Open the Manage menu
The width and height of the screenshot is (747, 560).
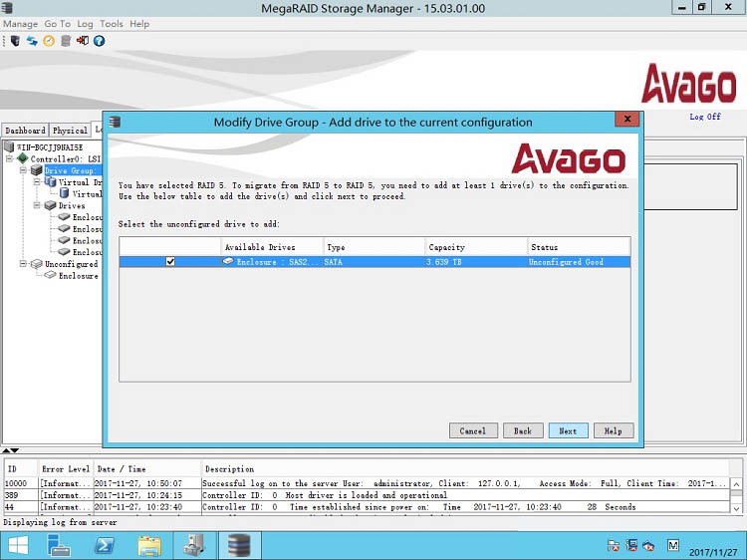click(21, 24)
